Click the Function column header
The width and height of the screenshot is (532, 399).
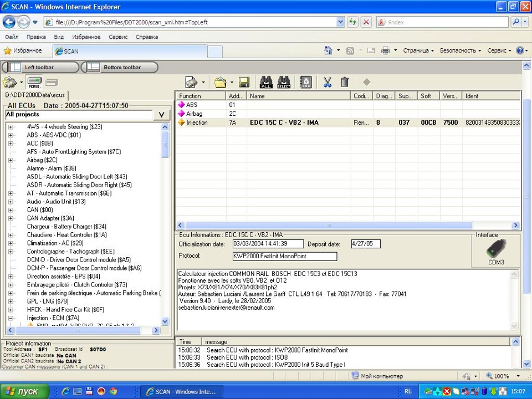[201, 96]
